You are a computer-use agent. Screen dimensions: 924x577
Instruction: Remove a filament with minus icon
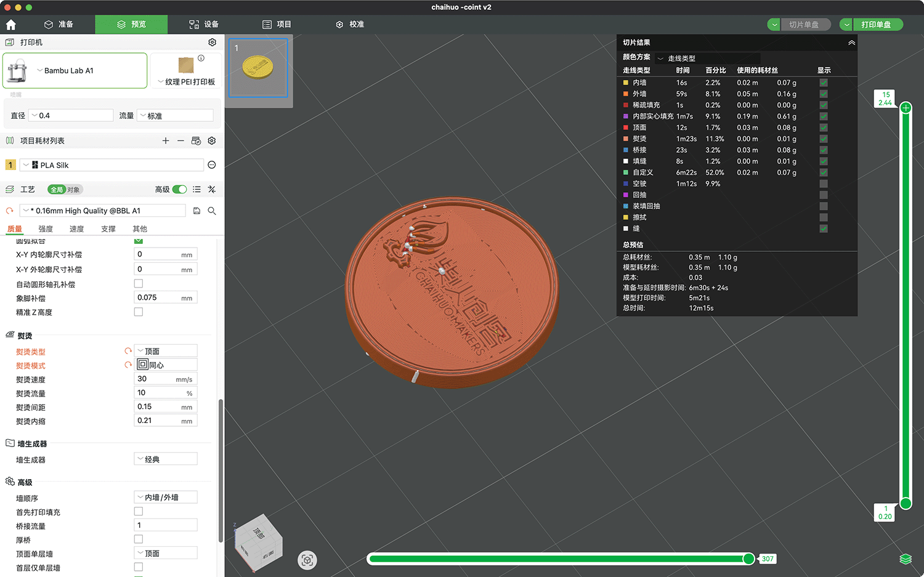coord(180,141)
